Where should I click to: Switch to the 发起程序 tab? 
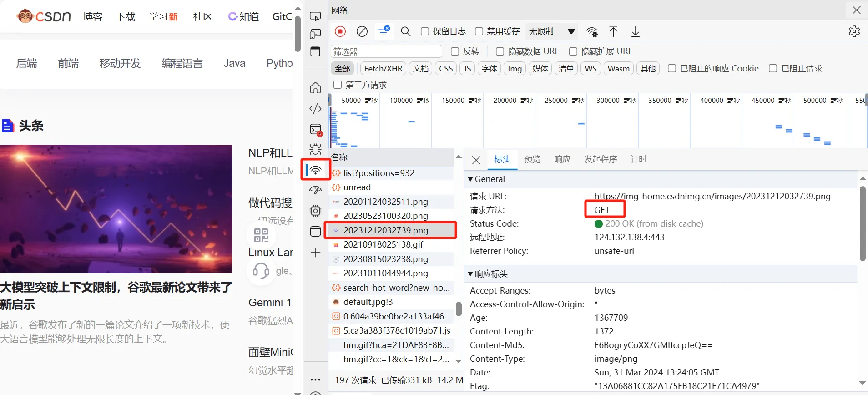click(601, 159)
